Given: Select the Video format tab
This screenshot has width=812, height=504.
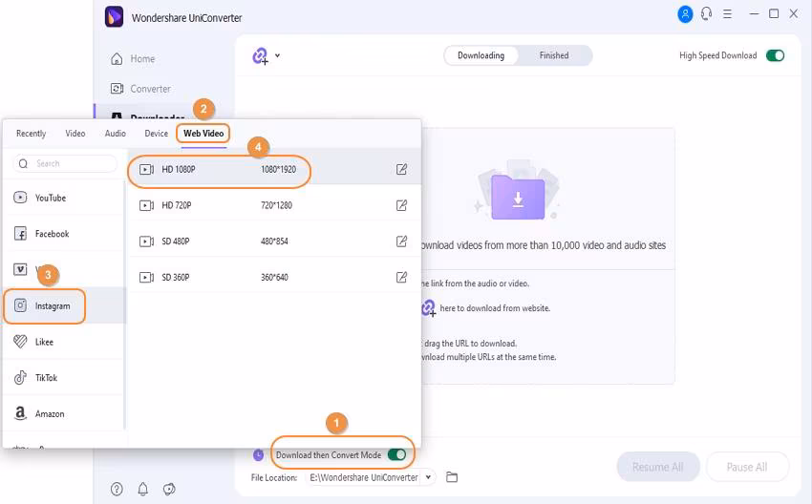Looking at the screenshot, I should (x=75, y=134).
